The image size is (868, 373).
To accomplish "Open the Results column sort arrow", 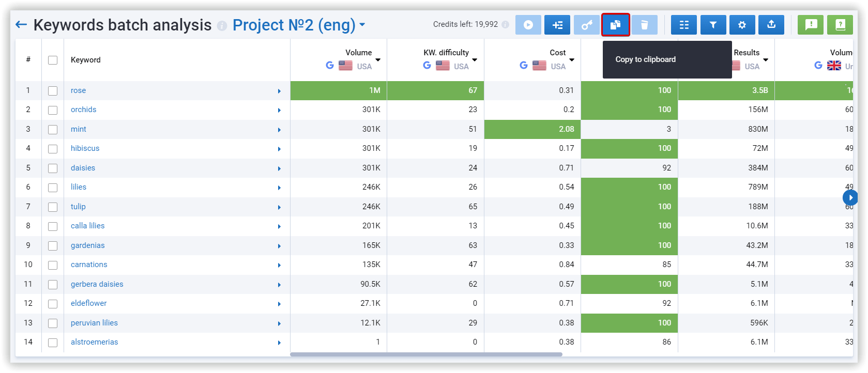I will click(x=766, y=60).
